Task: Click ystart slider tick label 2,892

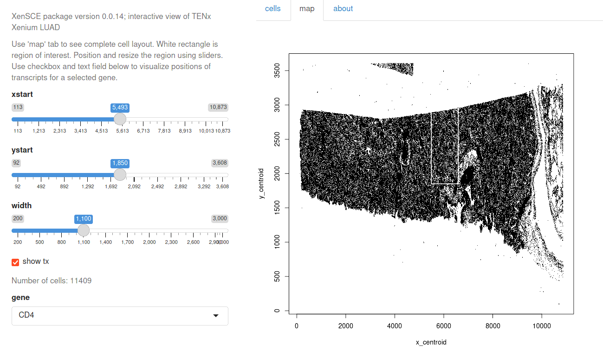Action: click(x=181, y=186)
